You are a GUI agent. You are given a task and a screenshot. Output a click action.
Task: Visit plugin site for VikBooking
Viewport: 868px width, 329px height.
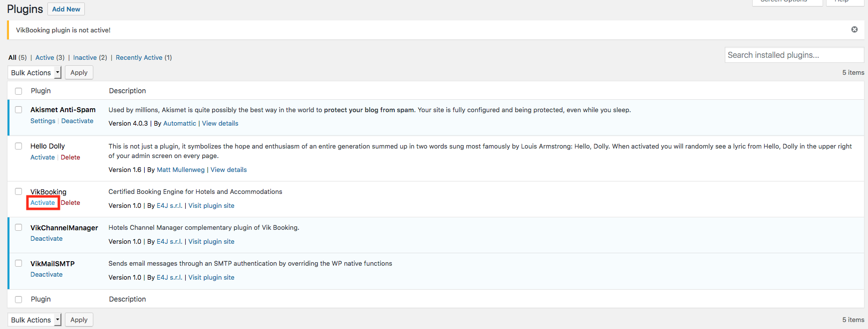(x=211, y=206)
